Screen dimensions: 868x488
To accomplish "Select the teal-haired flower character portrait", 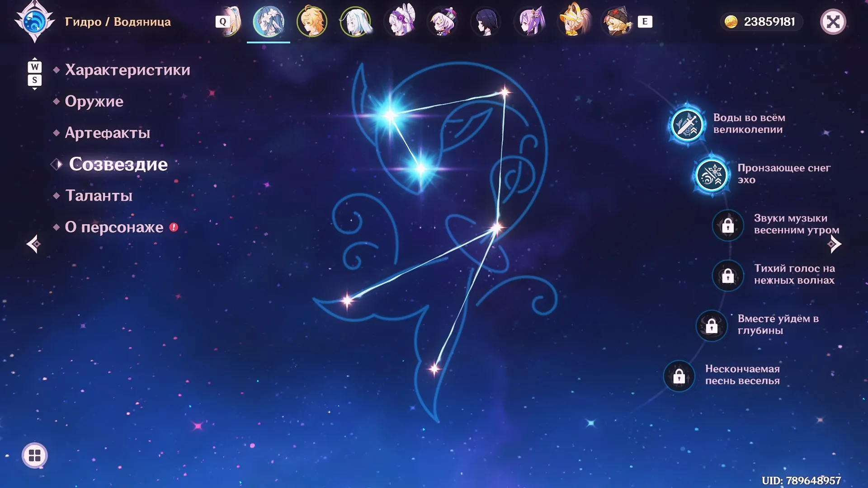I will (x=269, y=21).
